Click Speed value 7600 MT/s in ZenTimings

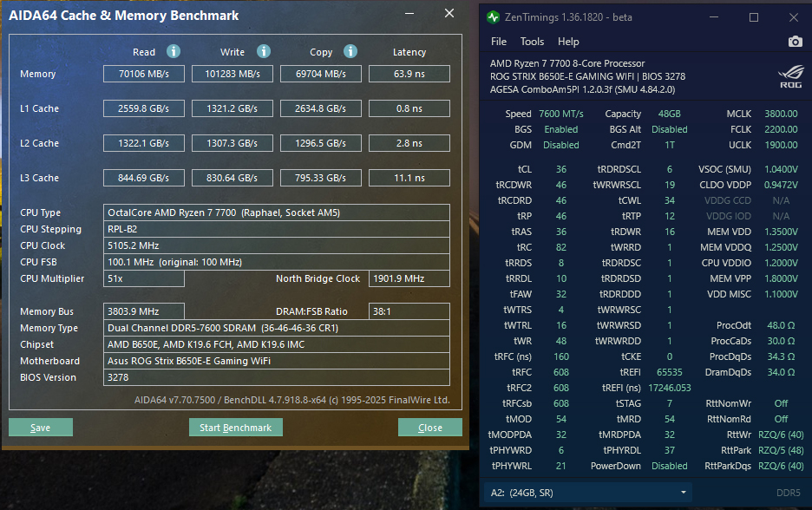(560, 114)
